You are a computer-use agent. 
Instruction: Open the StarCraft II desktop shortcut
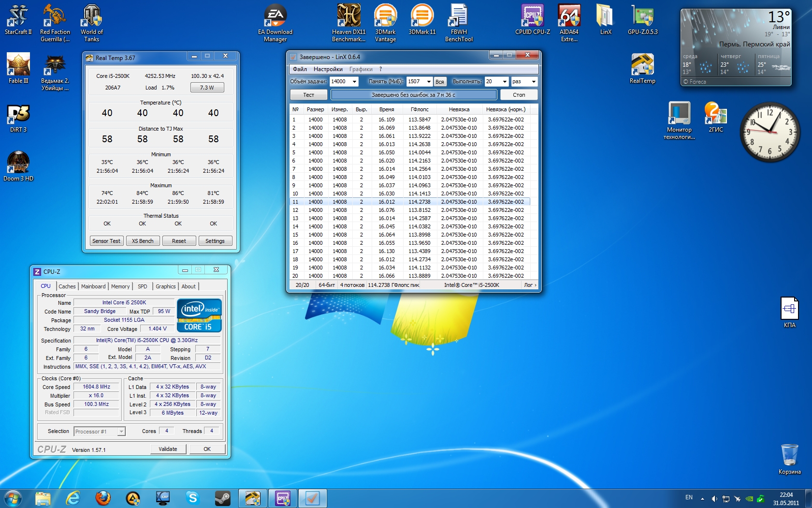(18, 20)
